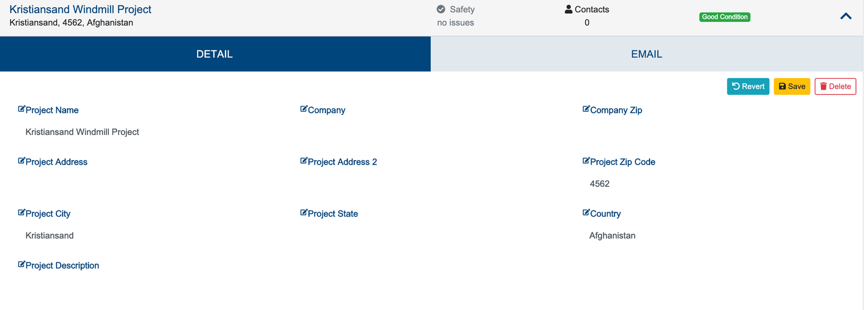Click the contacts count 0
Image resolution: width=868 pixels, height=310 pixels.
click(587, 22)
